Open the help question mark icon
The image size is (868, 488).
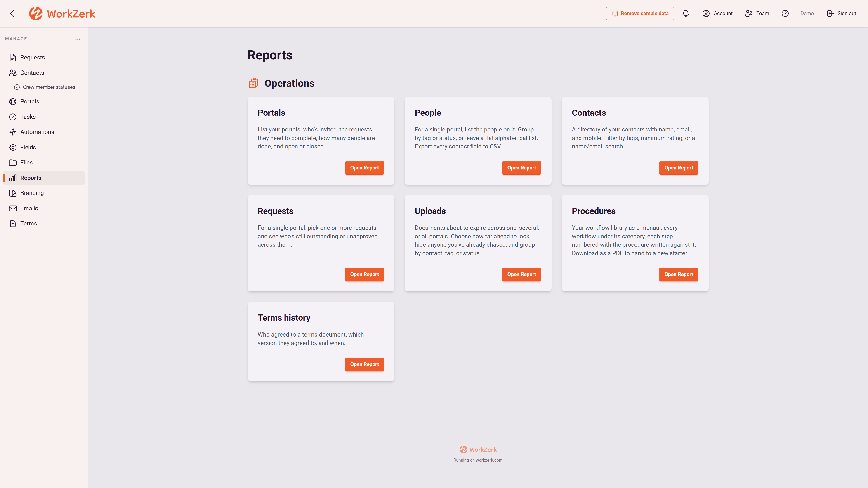(x=785, y=14)
